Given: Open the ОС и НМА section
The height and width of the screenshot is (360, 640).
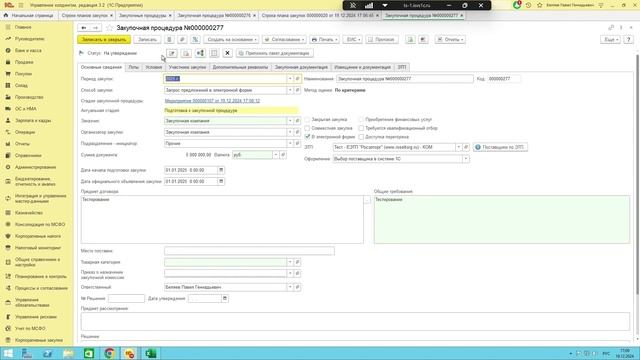Looking at the screenshot, I should pos(26,109).
